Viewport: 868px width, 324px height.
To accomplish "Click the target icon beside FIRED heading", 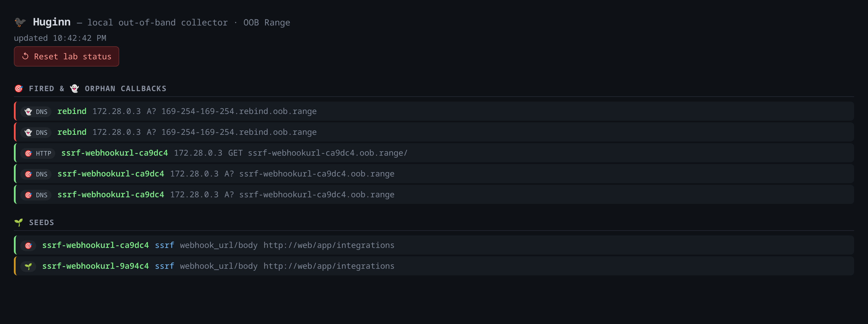I will (19, 89).
